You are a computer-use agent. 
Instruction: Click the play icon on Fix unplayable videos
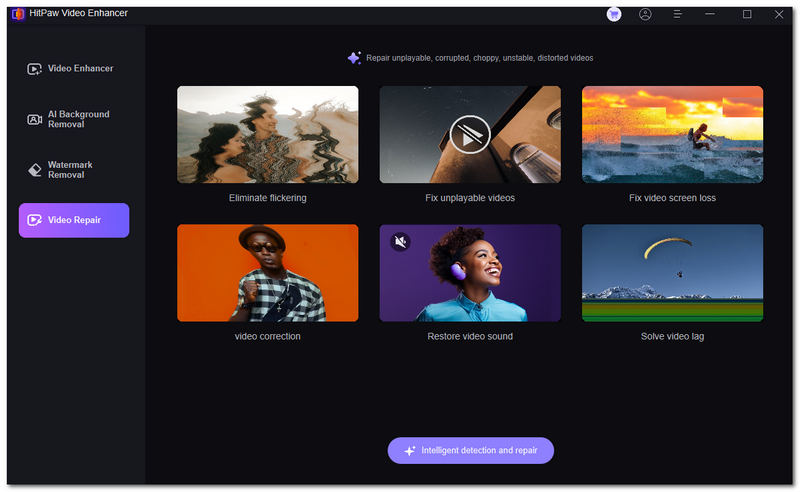click(x=469, y=134)
